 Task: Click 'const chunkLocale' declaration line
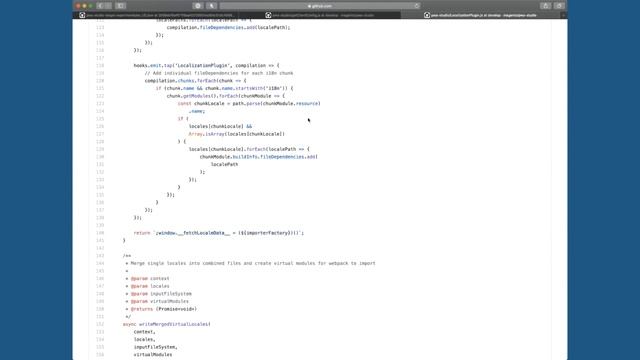[249, 103]
